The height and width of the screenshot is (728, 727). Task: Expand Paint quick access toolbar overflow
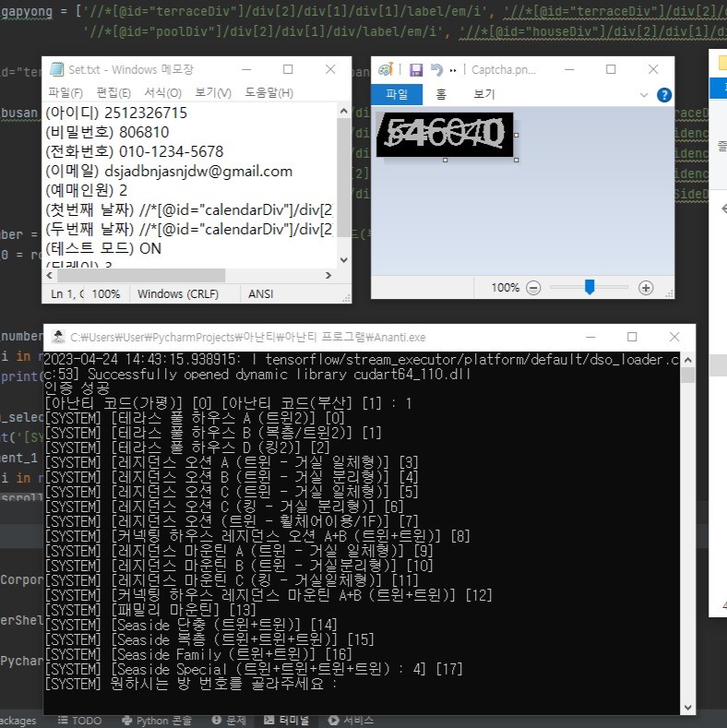453,70
